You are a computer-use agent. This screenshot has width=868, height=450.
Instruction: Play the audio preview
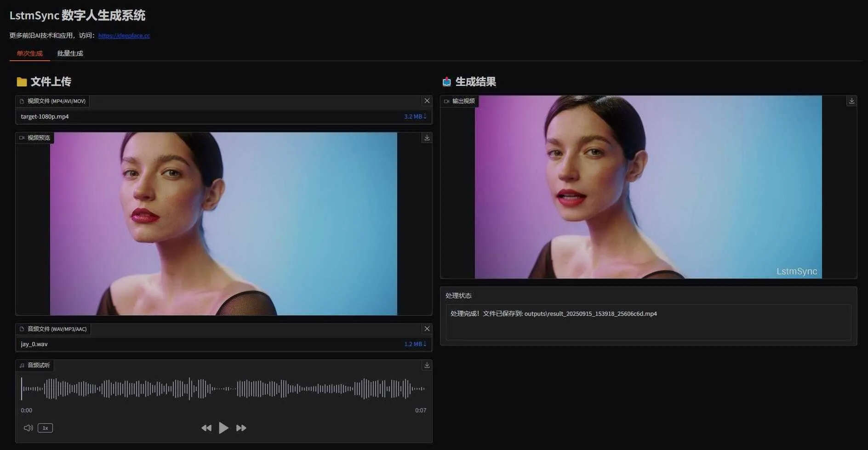tap(223, 428)
